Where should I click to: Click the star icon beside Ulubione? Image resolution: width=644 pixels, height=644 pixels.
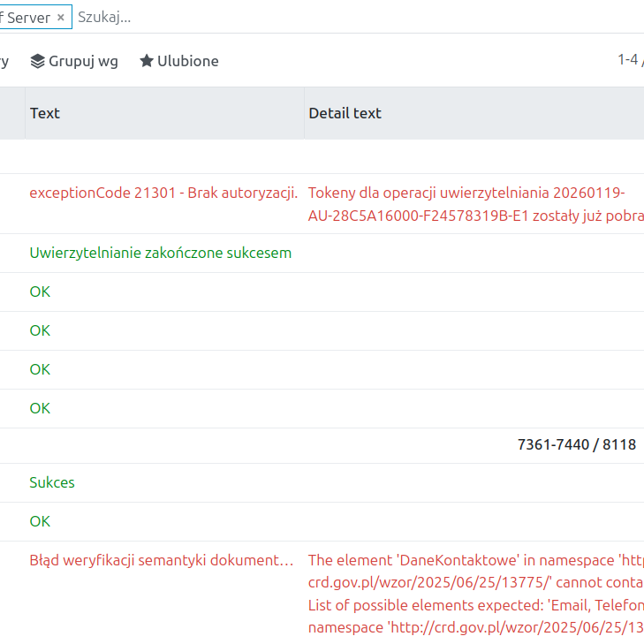147,61
